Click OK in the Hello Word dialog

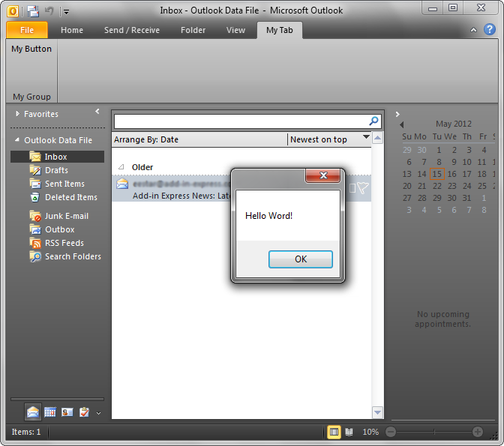pos(301,259)
